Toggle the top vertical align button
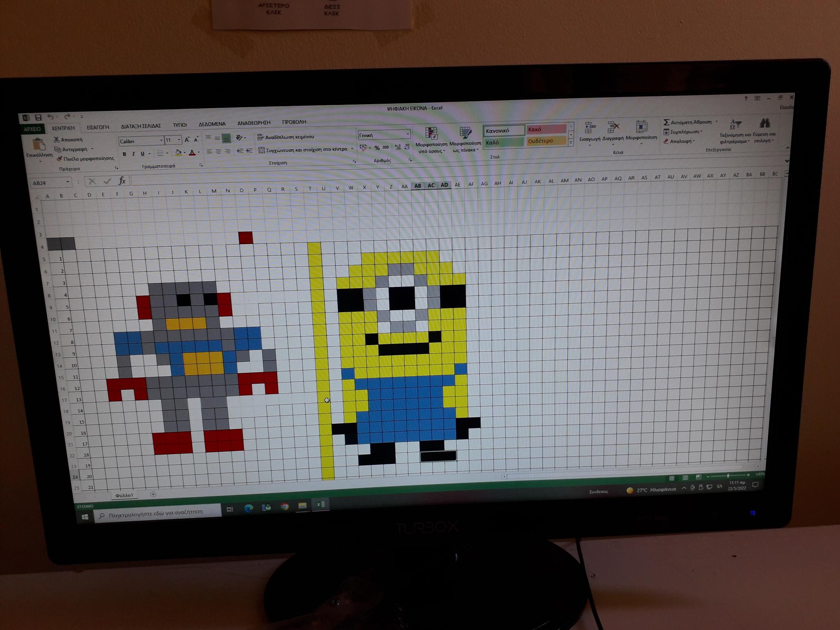Image resolution: width=840 pixels, height=630 pixels. coord(208,138)
